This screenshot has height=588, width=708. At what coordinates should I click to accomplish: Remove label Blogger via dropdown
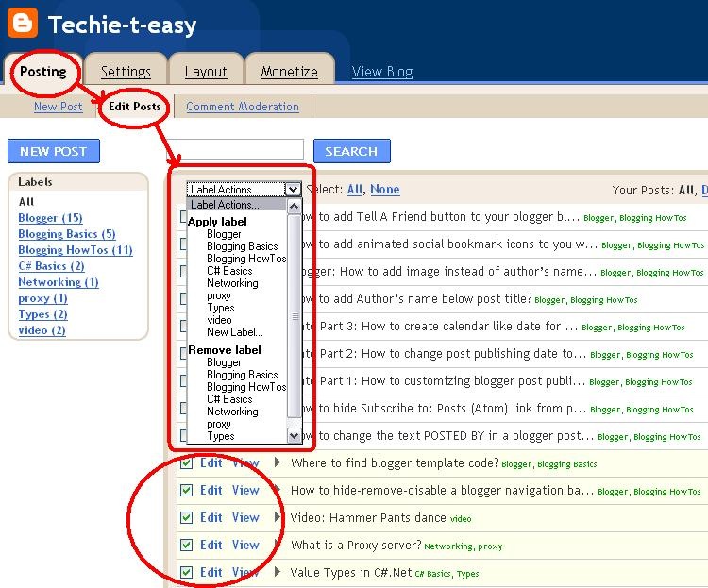(x=224, y=362)
